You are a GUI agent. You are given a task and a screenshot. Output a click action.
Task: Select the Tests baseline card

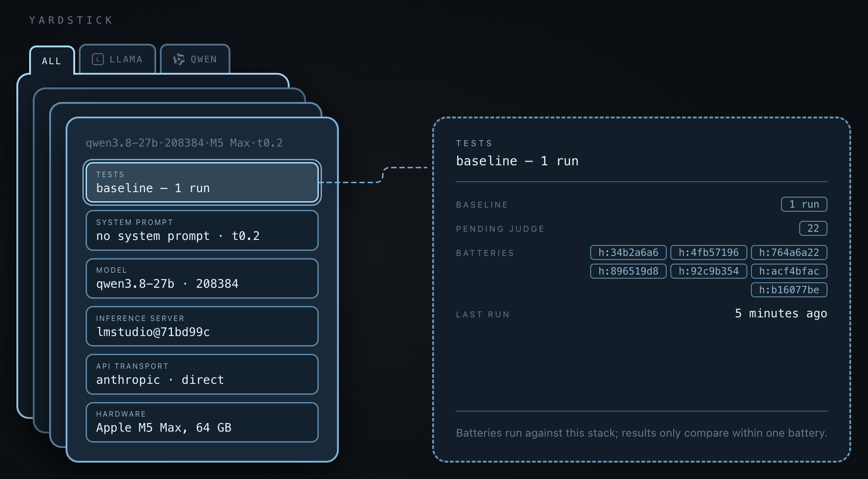202,182
